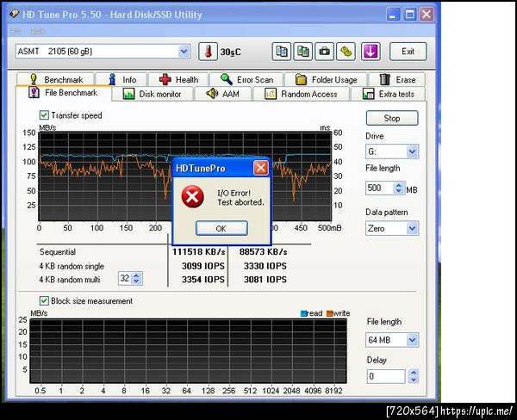Switch to the Benchmark tab

point(56,79)
